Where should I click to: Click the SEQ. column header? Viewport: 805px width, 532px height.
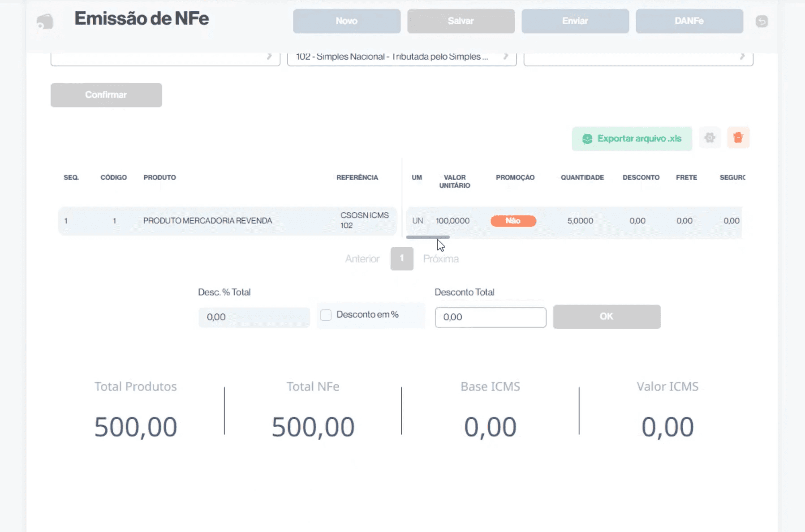point(71,177)
